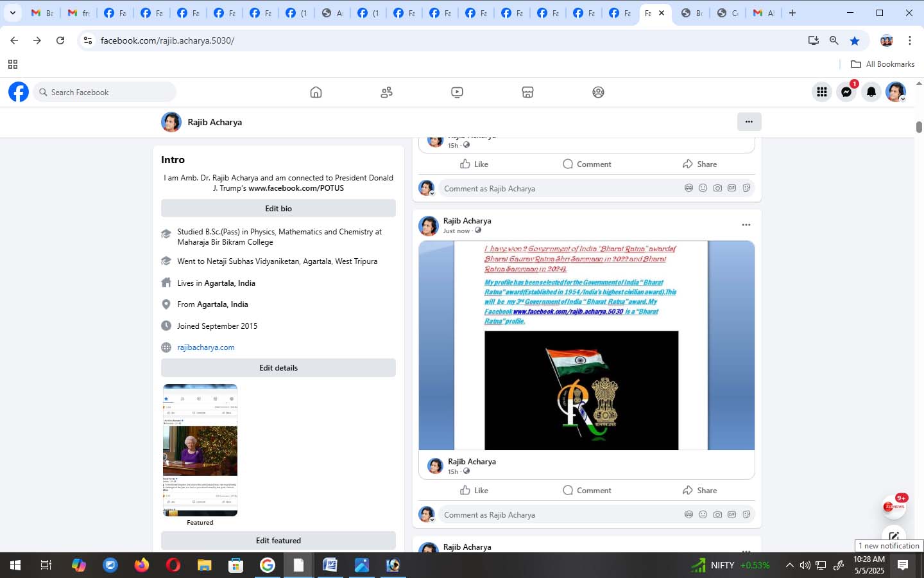924x578 pixels.
Task: Open Messenger with one unread badge
Action: 846,92
